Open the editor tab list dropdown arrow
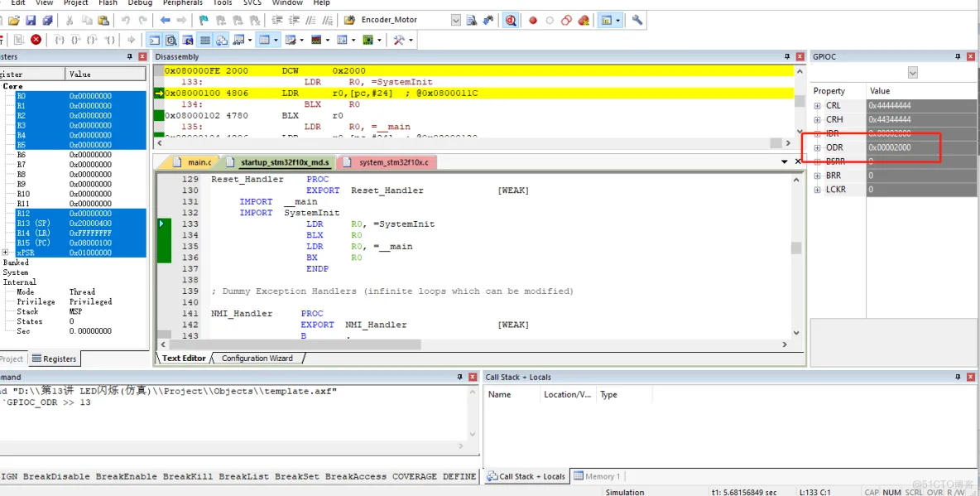 pos(785,161)
